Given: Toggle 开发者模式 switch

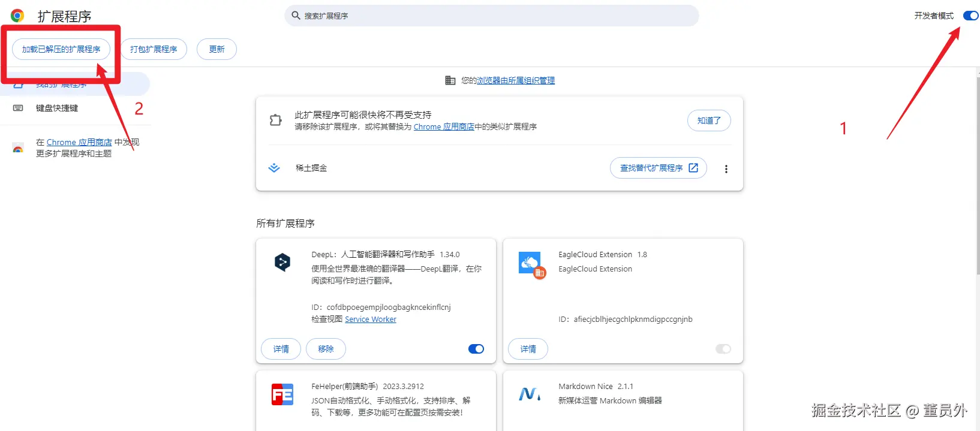Looking at the screenshot, I should tap(970, 16).
